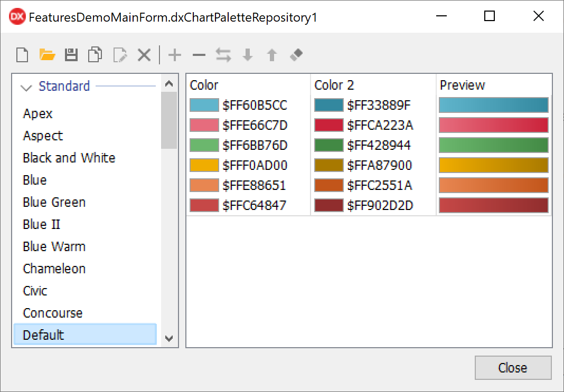
Task: Pick the $FFCA223A swatch in Color 2
Action: pyautogui.click(x=328, y=126)
